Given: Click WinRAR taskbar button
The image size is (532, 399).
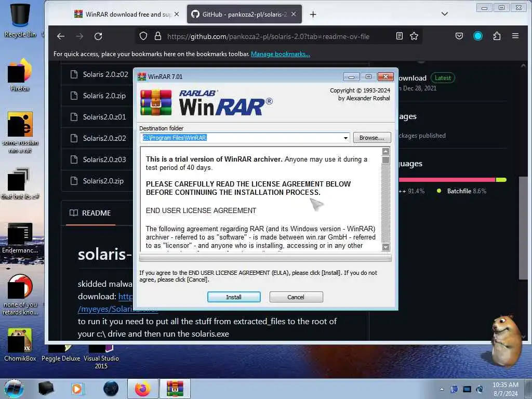Looking at the screenshot, I should [x=175, y=389].
